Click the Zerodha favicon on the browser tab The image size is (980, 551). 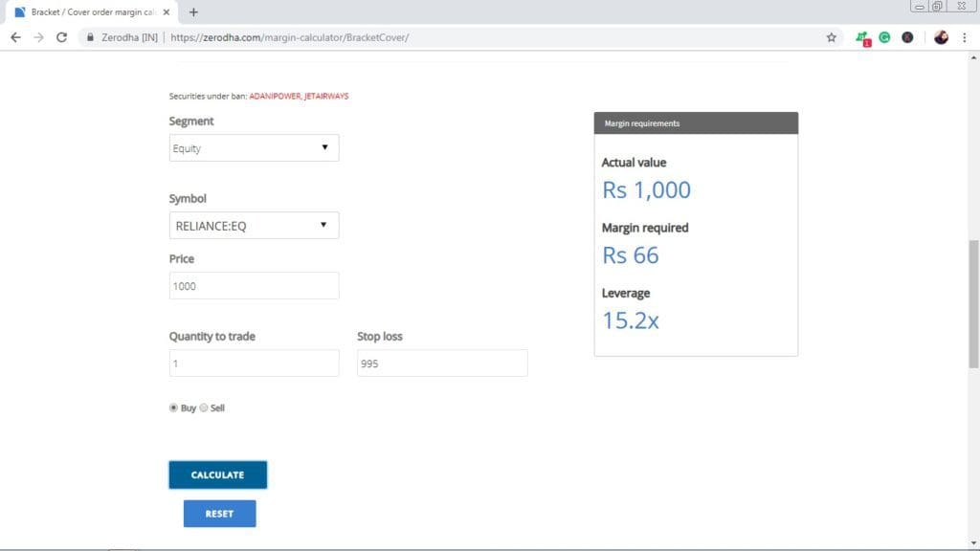(19, 12)
